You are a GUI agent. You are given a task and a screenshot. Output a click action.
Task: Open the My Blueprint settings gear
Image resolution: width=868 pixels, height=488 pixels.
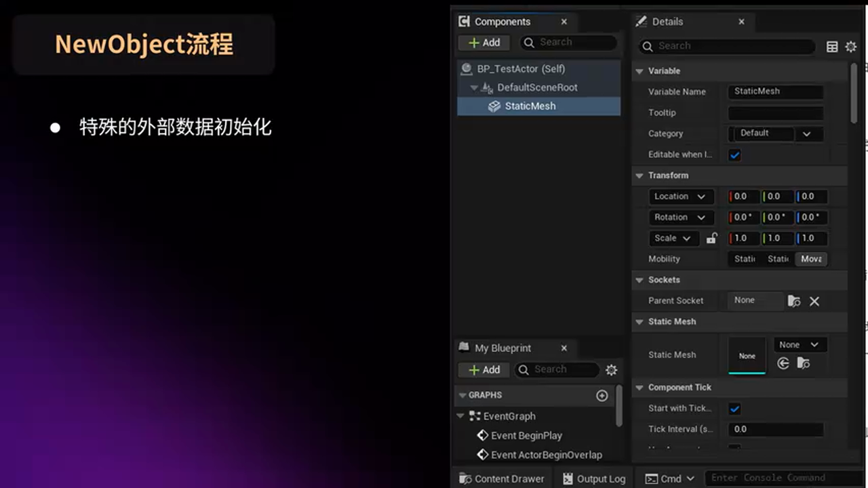click(611, 370)
